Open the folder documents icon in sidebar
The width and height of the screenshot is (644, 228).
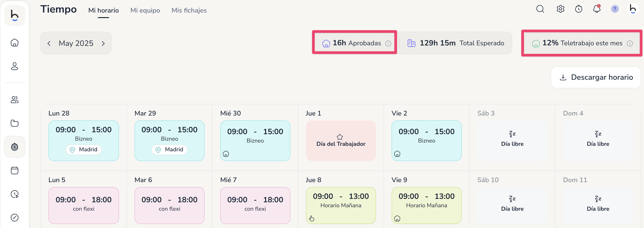point(14,123)
